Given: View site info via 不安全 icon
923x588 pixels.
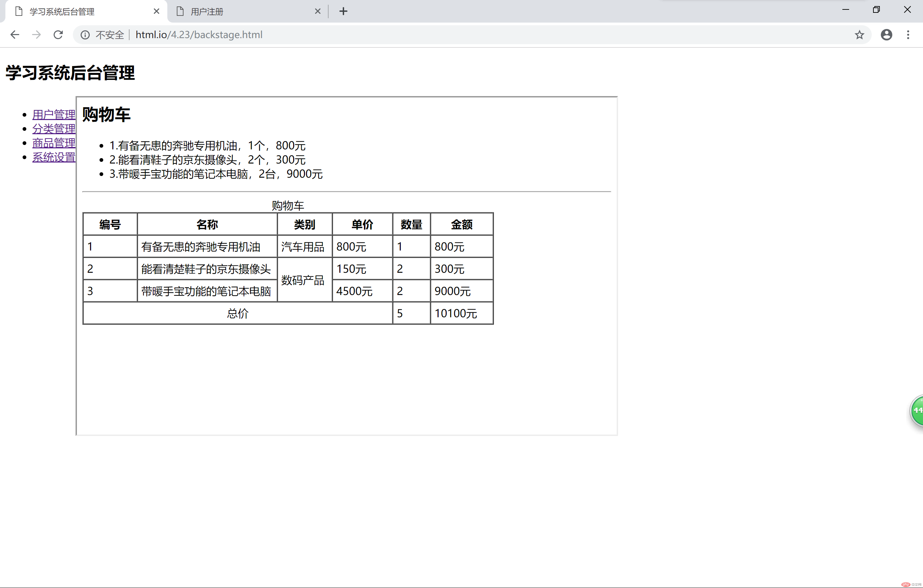Looking at the screenshot, I should (x=85, y=35).
